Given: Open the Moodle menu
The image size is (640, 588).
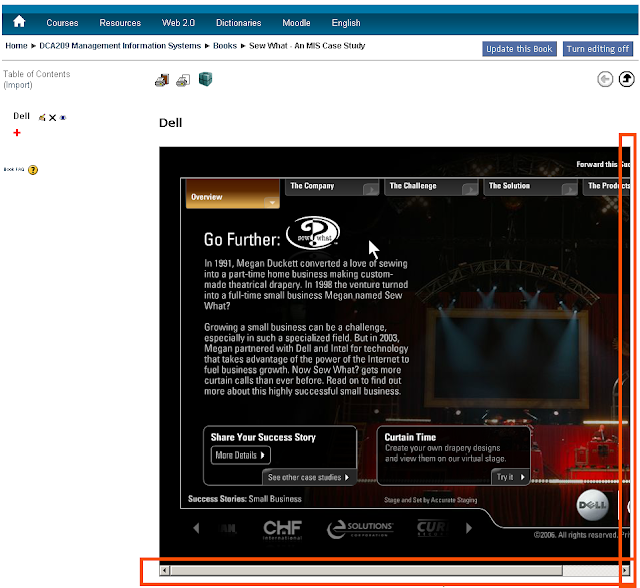Looking at the screenshot, I should pos(296,23).
